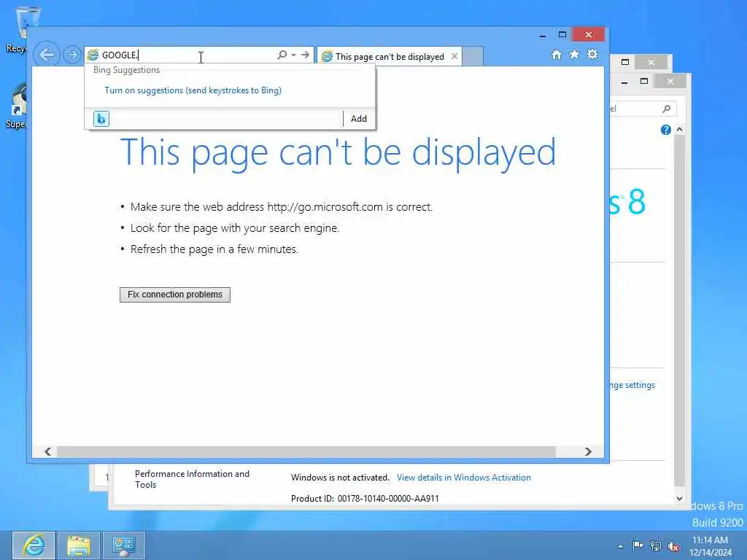Screen dimensions: 747x560
Task: Click the horizontal scrollbar left arrow
Action: tap(47, 451)
